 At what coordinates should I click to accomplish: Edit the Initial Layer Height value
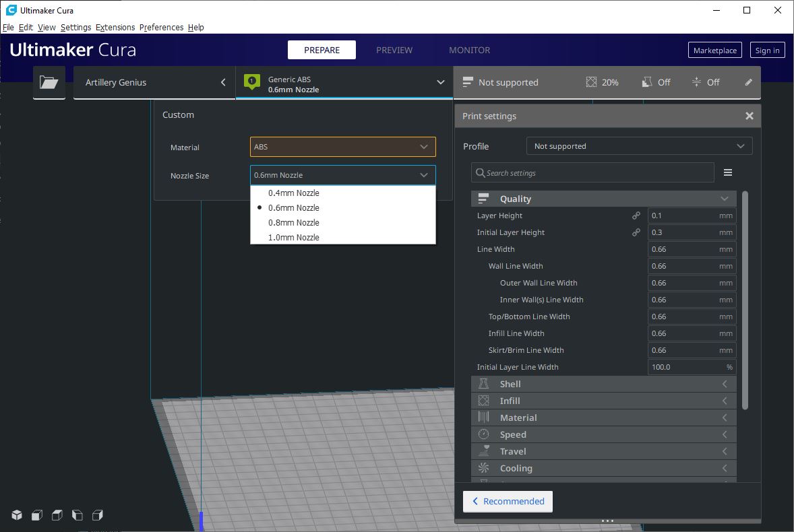pos(692,232)
